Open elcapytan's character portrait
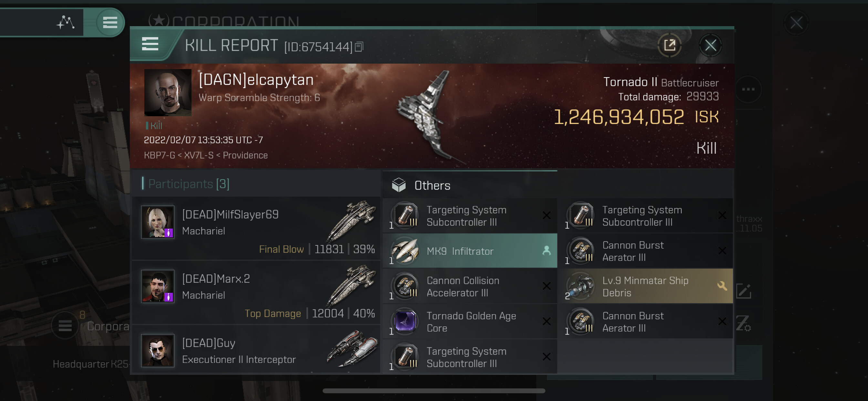The image size is (868, 401). click(x=168, y=93)
